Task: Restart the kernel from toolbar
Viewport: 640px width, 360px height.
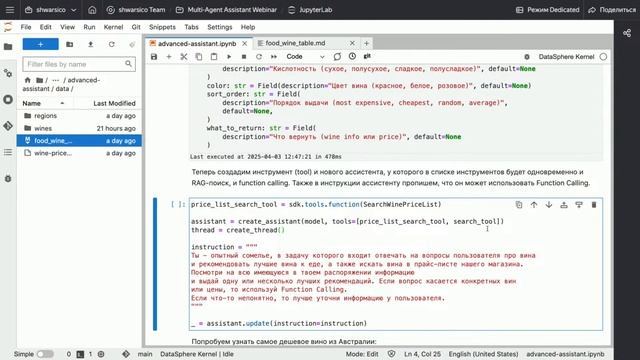Action: (x=259, y=57)
